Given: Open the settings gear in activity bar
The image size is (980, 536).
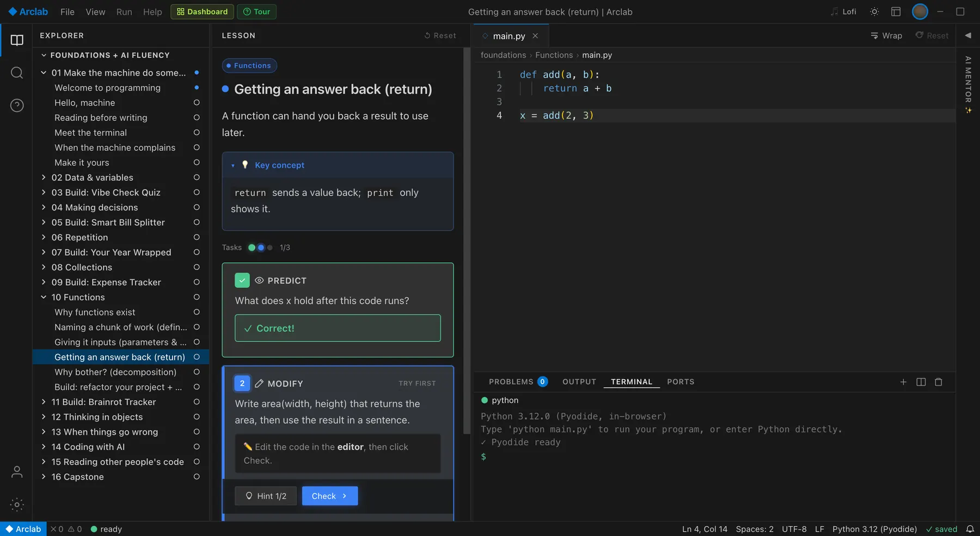Looking at the screenshot, I should 17,504.
